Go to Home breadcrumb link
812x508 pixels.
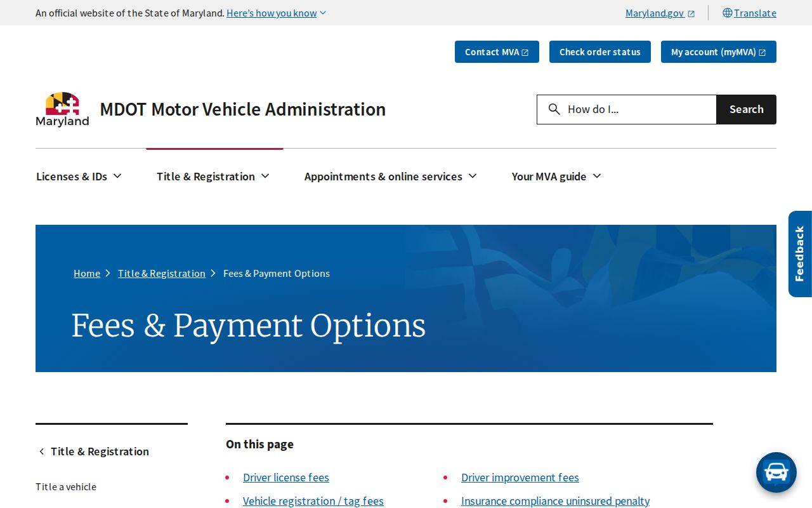click(x=87, y=273)
